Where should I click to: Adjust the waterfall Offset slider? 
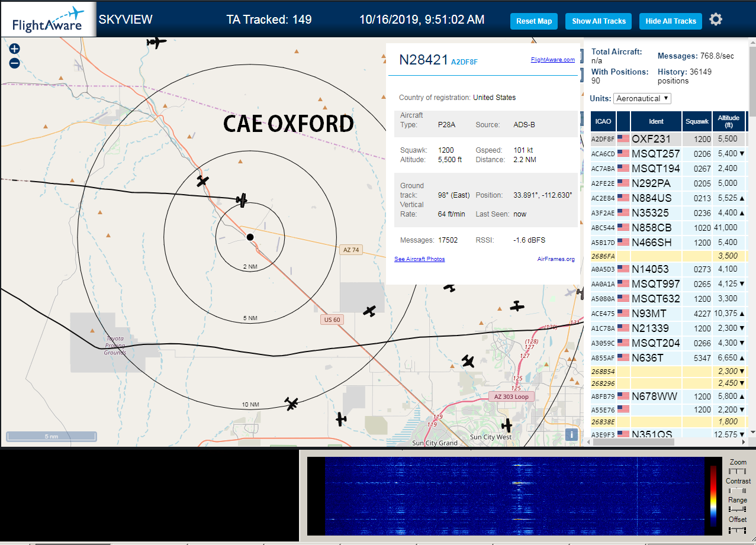click(738, 529)
